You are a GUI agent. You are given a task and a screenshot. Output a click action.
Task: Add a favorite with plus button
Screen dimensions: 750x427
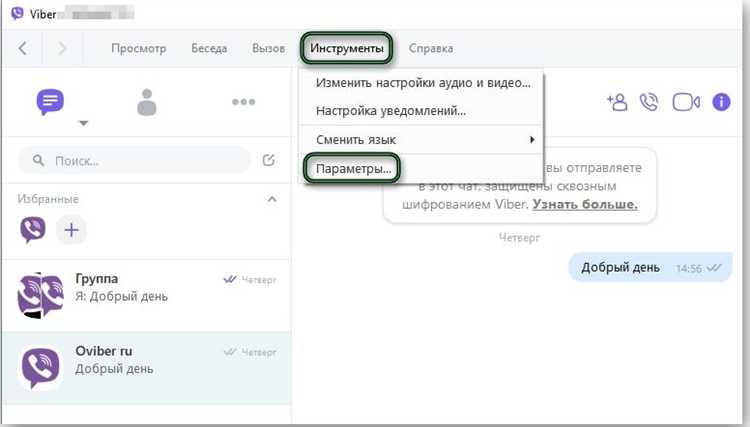[x=71, y=230]
